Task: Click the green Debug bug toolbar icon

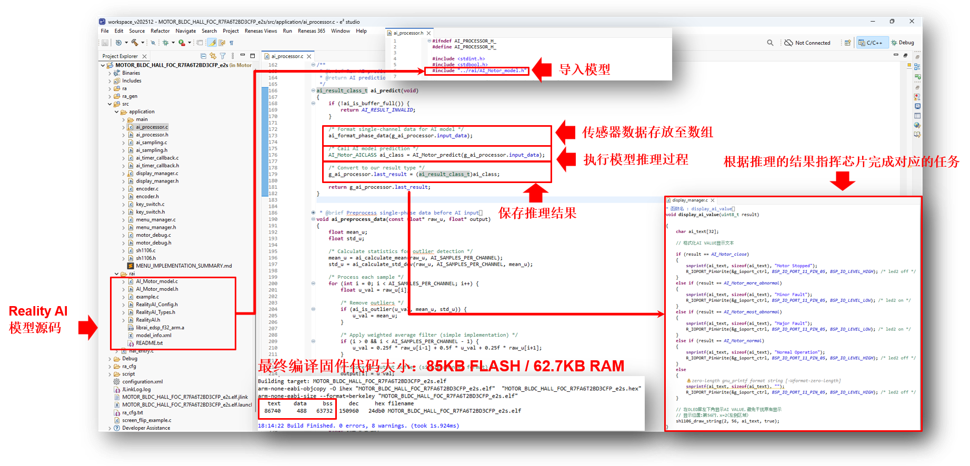Action: pos(165,43)
